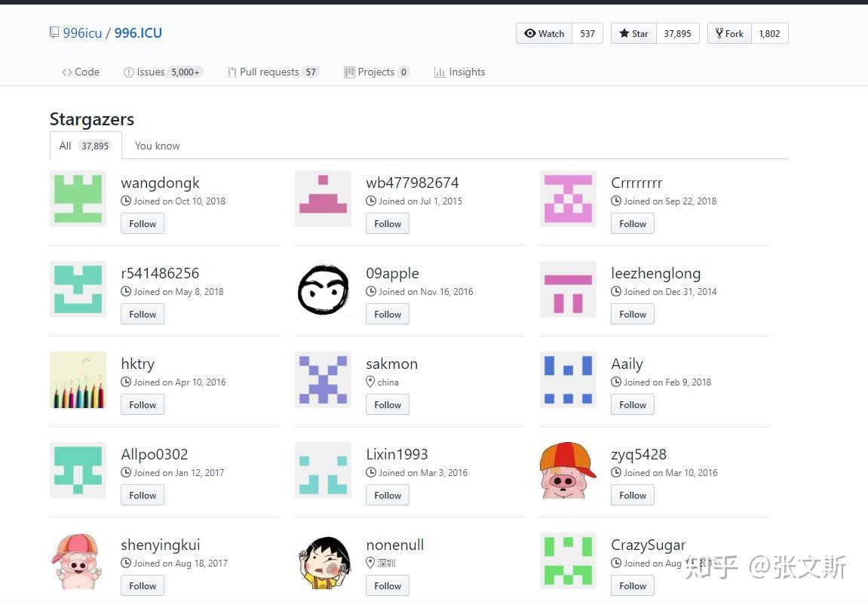The height and width of the screenshot is (602, 868).
Task: Open Allpo0302's teal identicon avatar
Action: click(x=78, y=470)
